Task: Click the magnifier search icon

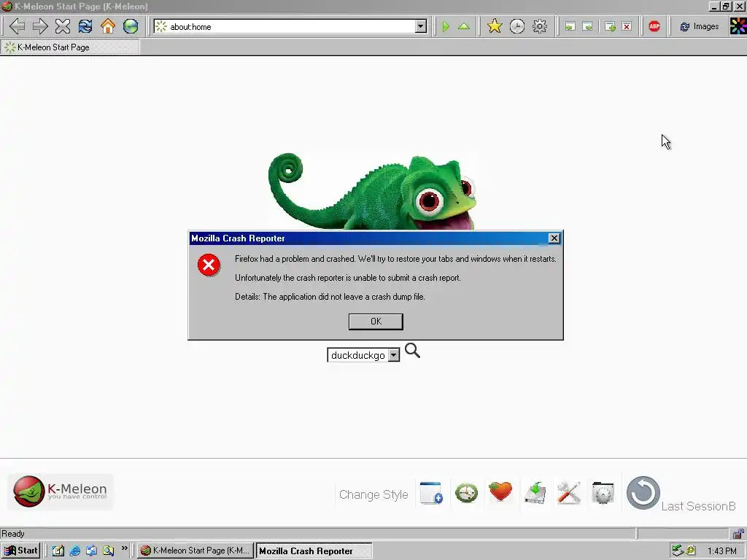Action: tap(413, 351)
